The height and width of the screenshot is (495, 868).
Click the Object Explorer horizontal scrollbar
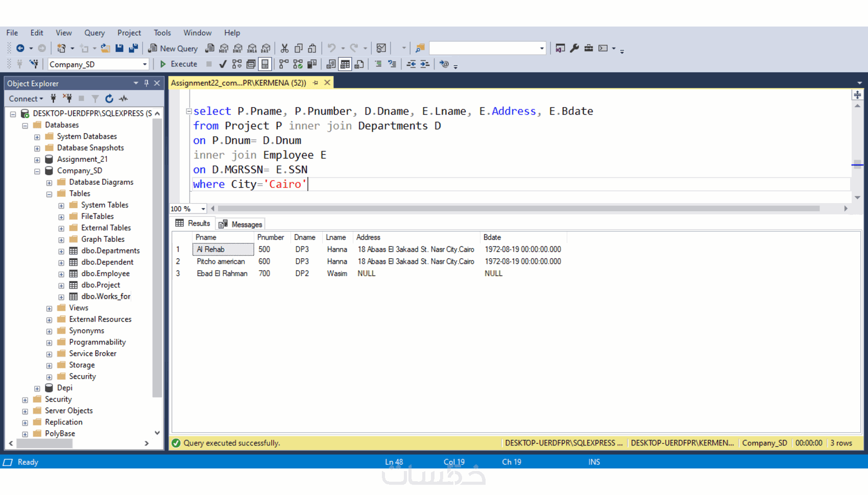pos(44,443)
